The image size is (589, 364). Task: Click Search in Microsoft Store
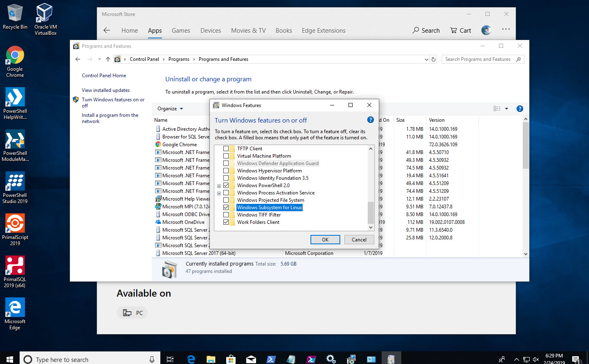[x=426, y=31]
